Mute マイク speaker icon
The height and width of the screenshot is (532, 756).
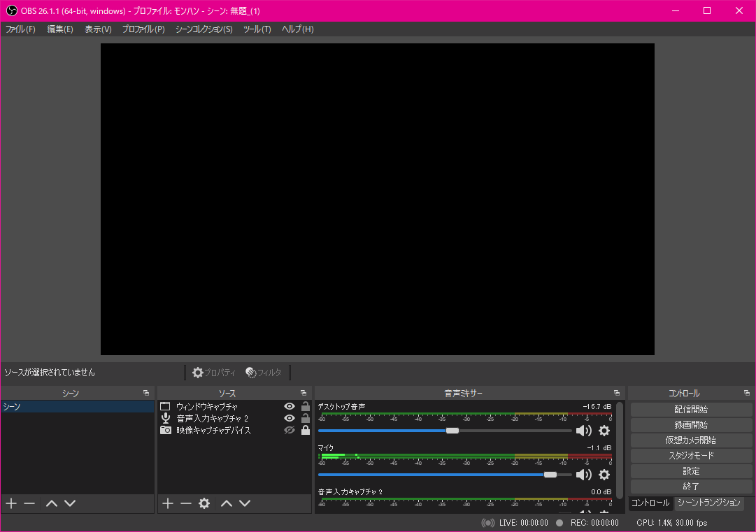(584, 475)
